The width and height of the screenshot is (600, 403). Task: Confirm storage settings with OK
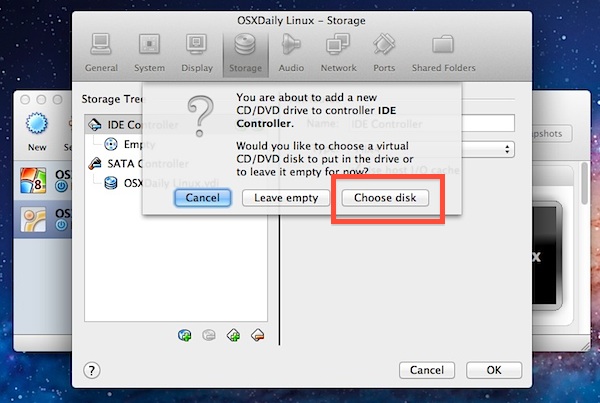[493, 370]
